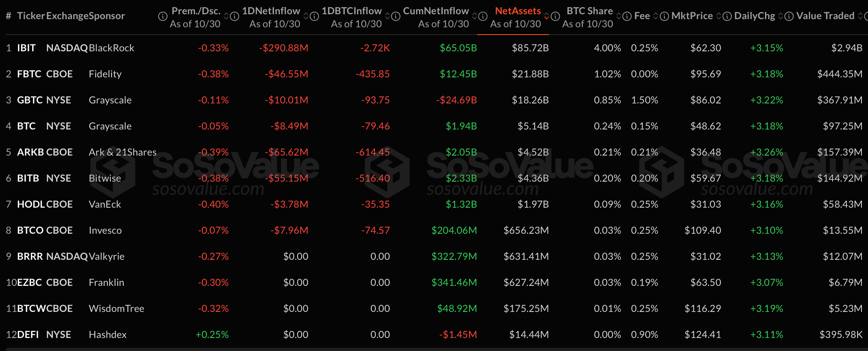
Task: Click the sort arrows after 1DBTCInflow
Action: [388, 16]
